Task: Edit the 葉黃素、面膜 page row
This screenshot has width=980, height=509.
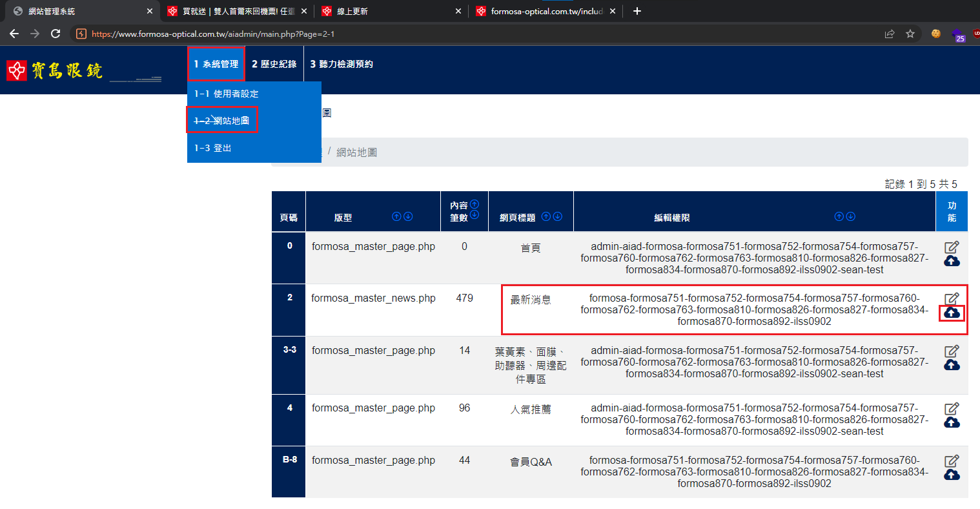Action: tap(952, 351)
